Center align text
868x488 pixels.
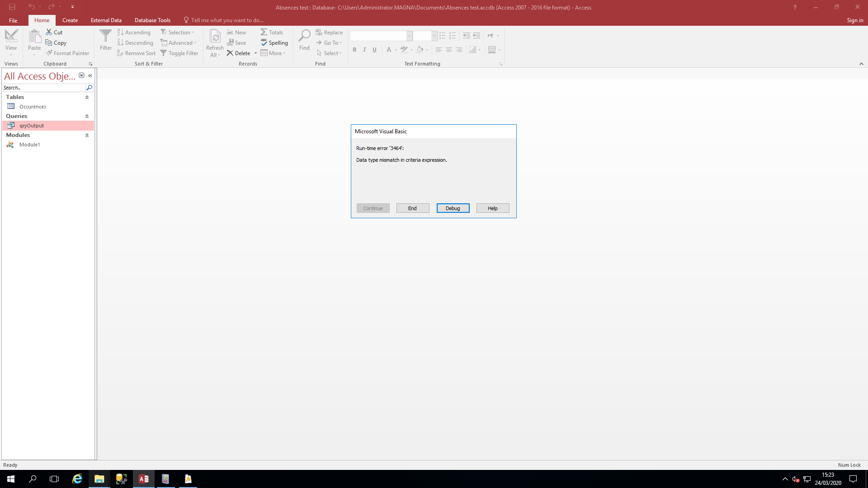pyautogui.click(x=449, y=50)
